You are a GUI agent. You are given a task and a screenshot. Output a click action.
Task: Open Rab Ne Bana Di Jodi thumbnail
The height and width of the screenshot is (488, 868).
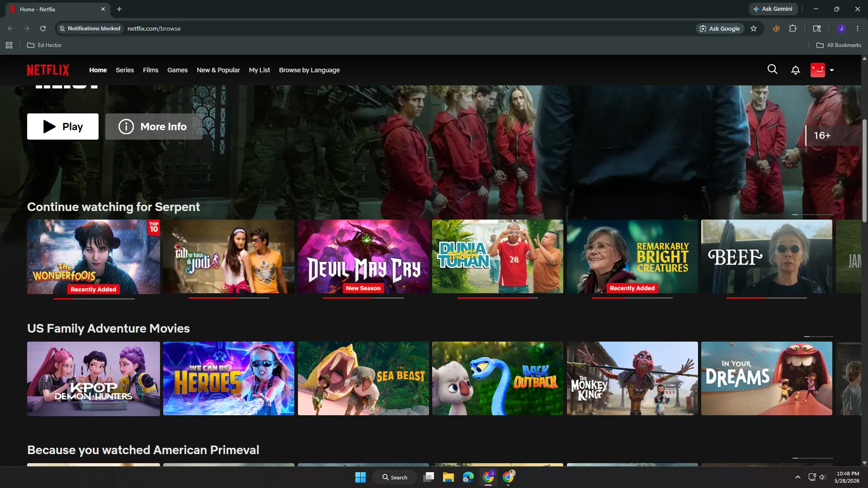229,257
